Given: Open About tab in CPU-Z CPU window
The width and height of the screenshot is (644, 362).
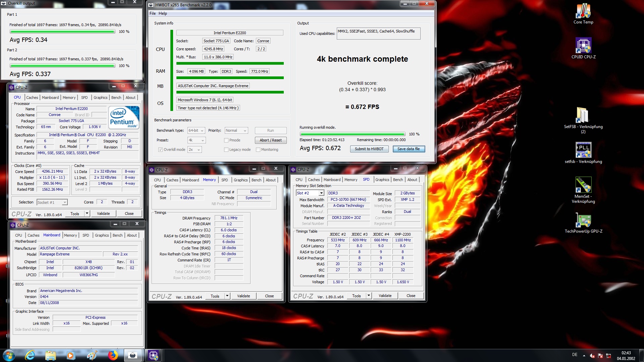Looking at the screenshot, I should point(130,98).
